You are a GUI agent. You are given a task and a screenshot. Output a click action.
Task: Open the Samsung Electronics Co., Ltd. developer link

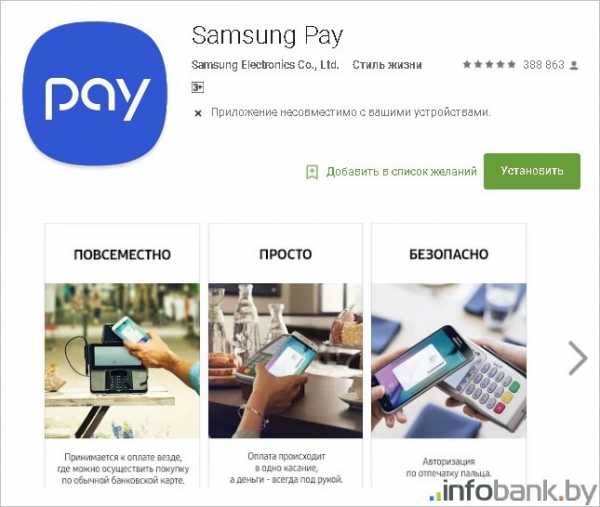265,65
